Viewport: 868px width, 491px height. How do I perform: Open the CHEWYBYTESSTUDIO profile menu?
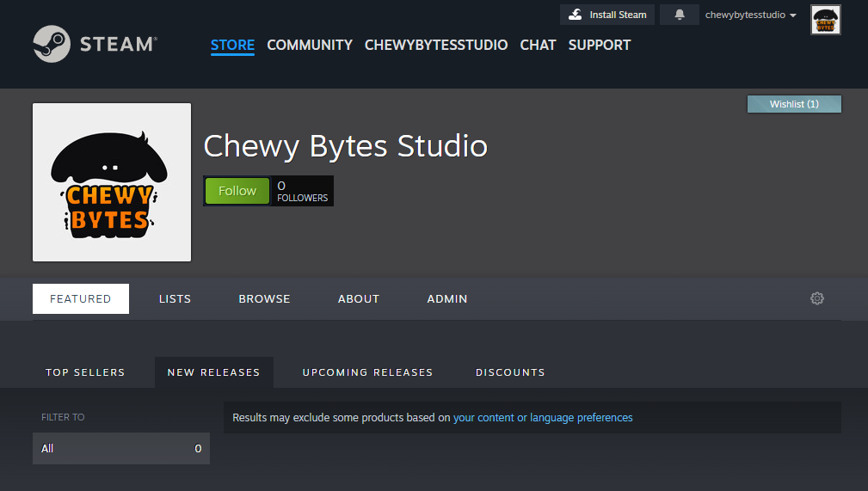[435, 45]
